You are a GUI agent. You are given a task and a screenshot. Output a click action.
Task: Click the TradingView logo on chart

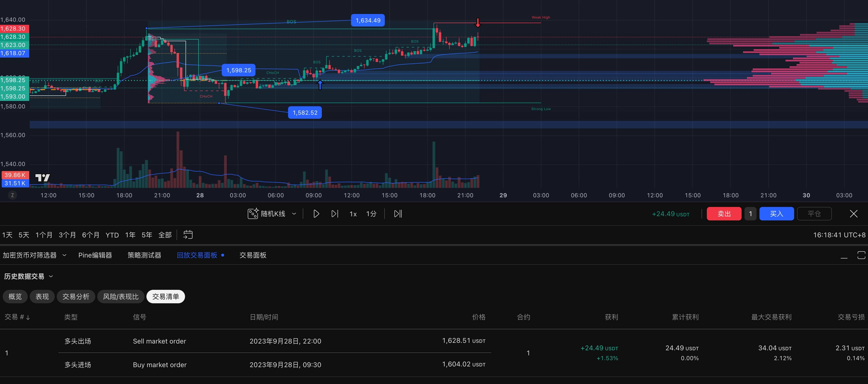tap(42, 178)
